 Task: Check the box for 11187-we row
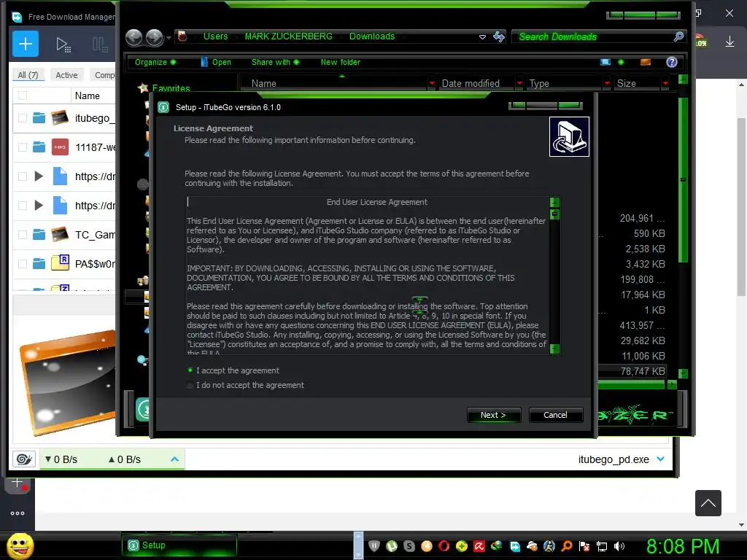[23, 147]
